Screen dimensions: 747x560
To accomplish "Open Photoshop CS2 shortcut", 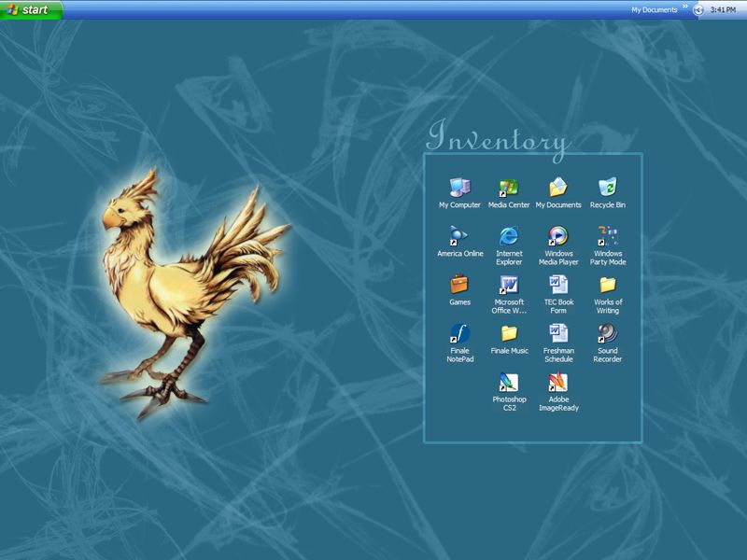I will pos(509,391).
